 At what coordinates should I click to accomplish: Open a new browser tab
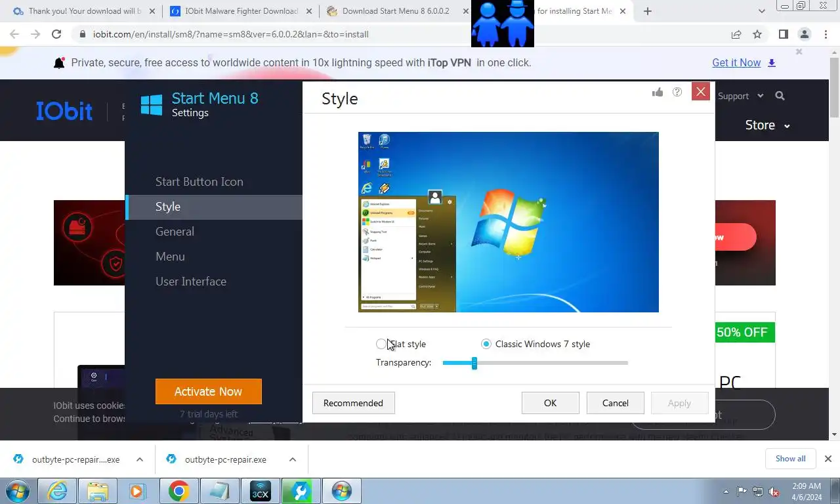coord(648,11)
